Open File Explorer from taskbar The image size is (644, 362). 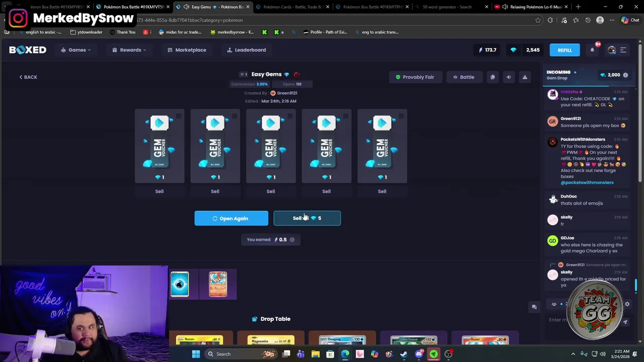(315, 354)
